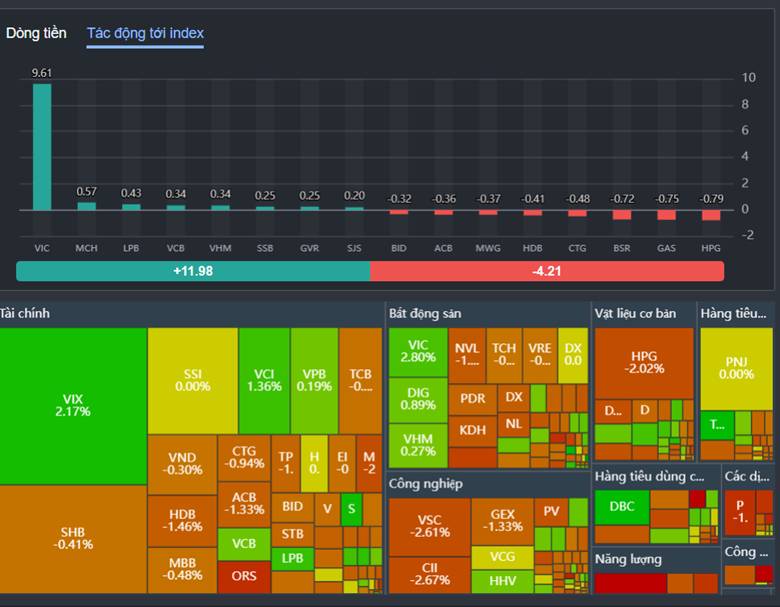Select the PNJ 0.00% treemap tile

coord(736,368)
